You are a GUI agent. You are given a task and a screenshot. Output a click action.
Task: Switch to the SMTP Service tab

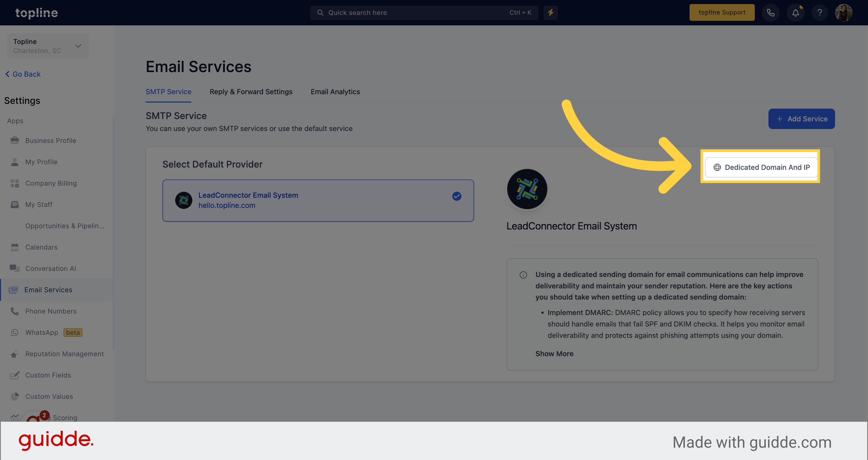[x=168, y=92]
